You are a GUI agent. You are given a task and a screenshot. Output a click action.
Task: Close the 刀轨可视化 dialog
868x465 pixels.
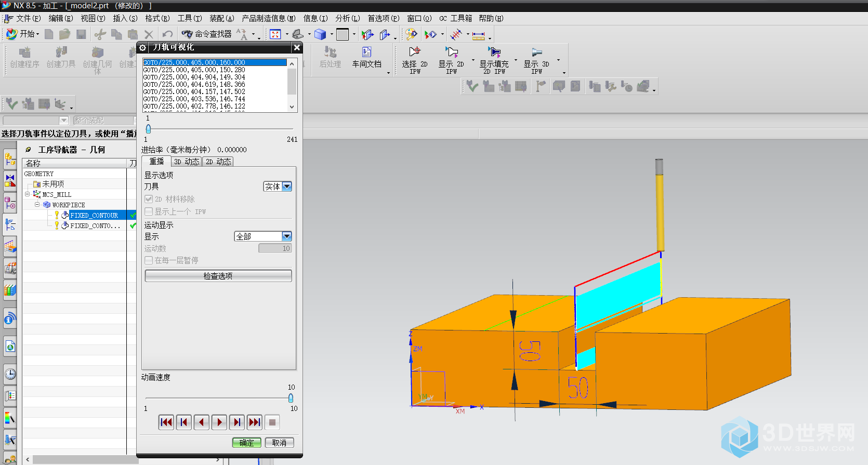[x=297, y=47]
